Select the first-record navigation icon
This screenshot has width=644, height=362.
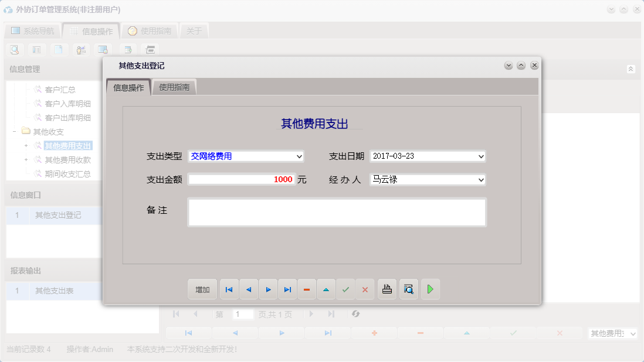tap(229, 289)
